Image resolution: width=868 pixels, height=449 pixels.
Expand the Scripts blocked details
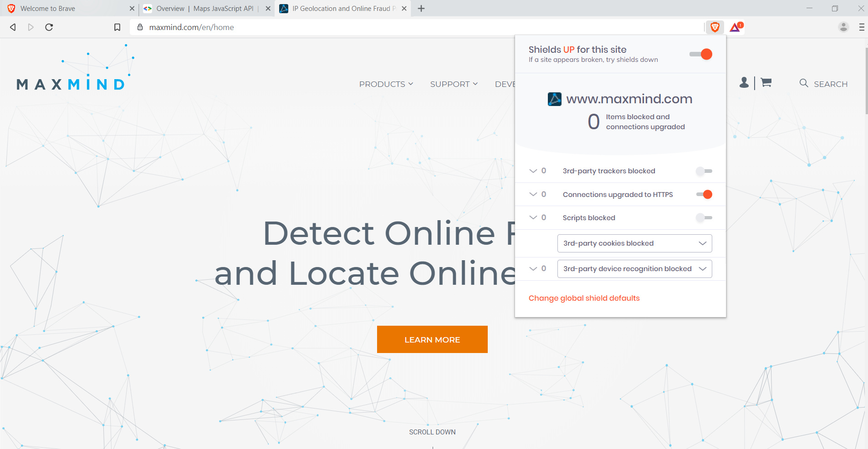[533, 218]
